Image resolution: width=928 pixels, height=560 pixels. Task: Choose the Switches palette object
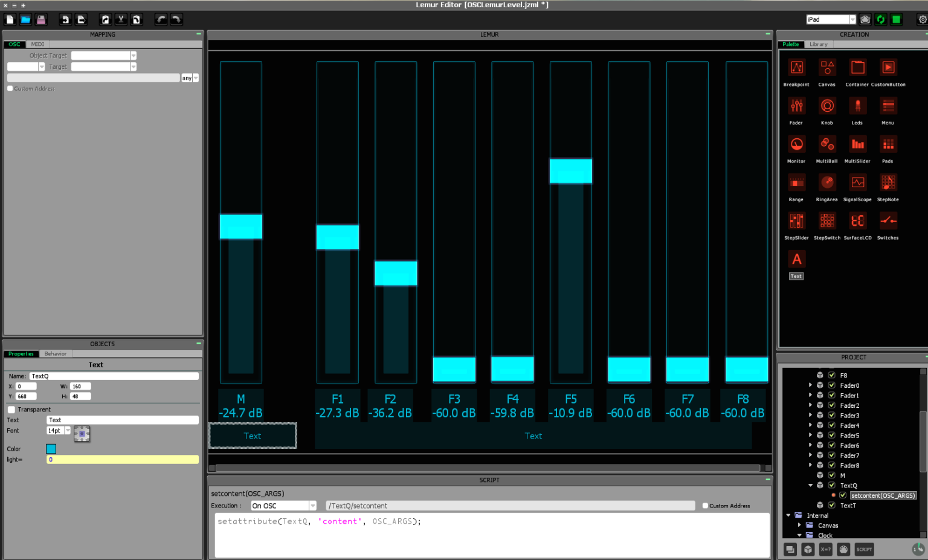click(888, 221)
